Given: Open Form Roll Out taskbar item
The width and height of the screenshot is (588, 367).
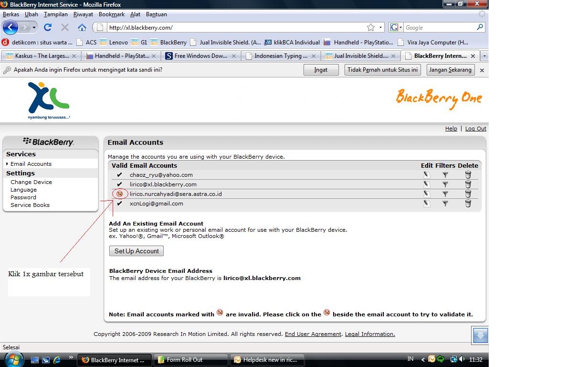Looking at the screenshot, I should click(191, 360).
